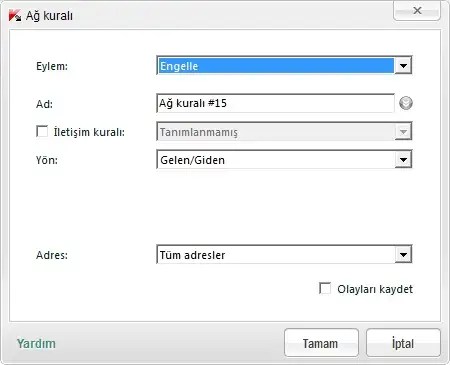Click the Kaspersky icon in title bar
Screen dimensions: 450x365
pos(15,15)
